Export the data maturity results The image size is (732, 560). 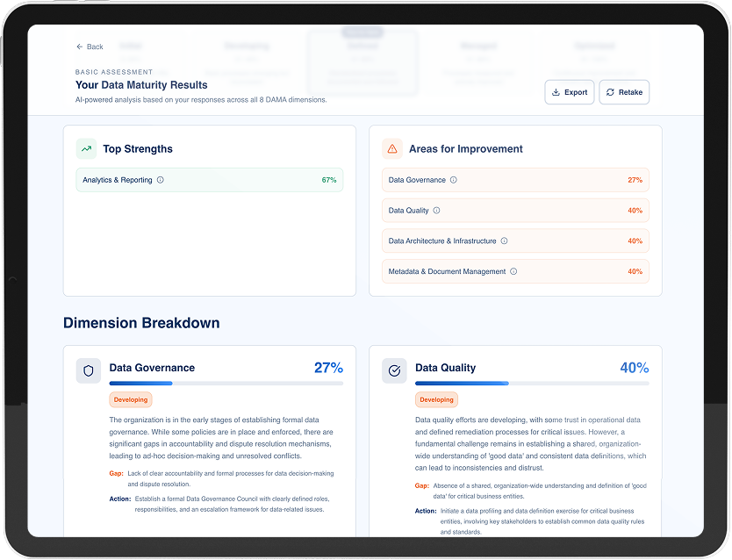[570, 92]
